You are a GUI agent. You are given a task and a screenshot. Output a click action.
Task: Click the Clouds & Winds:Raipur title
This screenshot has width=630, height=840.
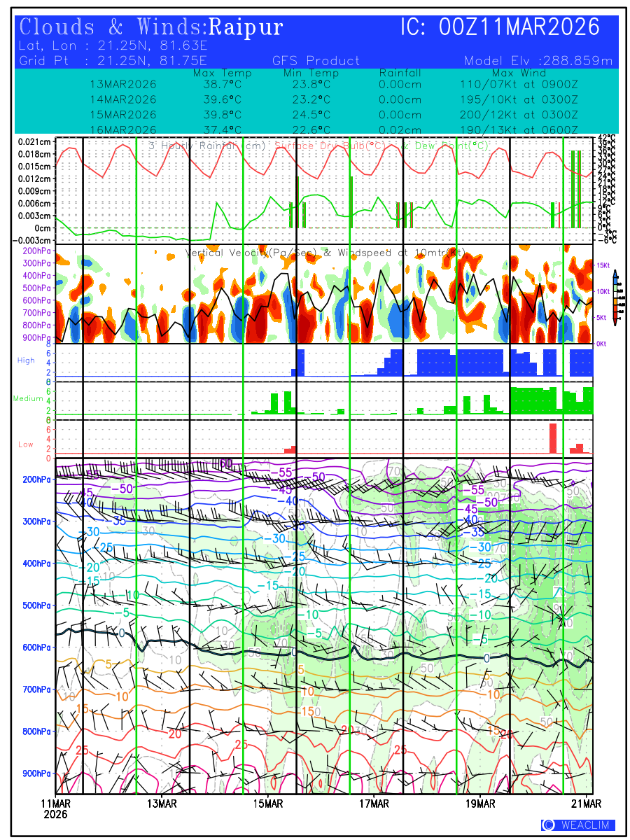tap(151, 27)
